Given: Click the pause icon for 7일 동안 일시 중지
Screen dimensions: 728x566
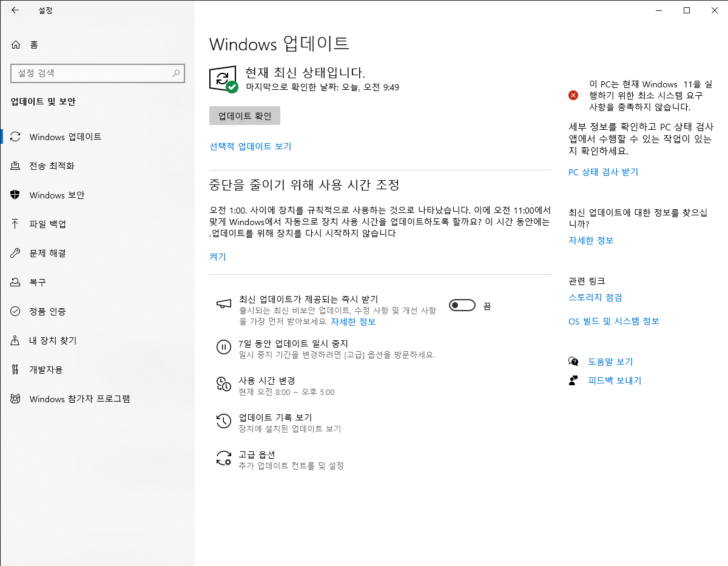Looking at the screenshot, I should coord(224,347).
